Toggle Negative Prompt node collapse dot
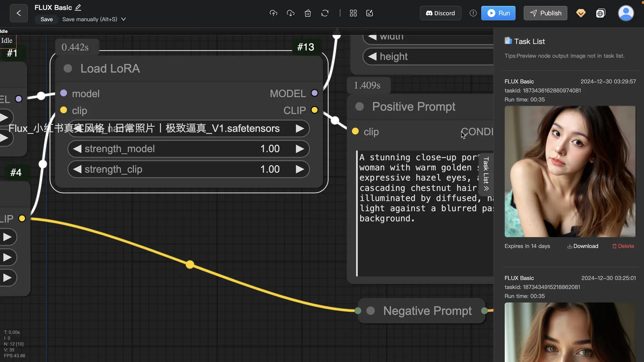644x362 pixels. (371, 311)
